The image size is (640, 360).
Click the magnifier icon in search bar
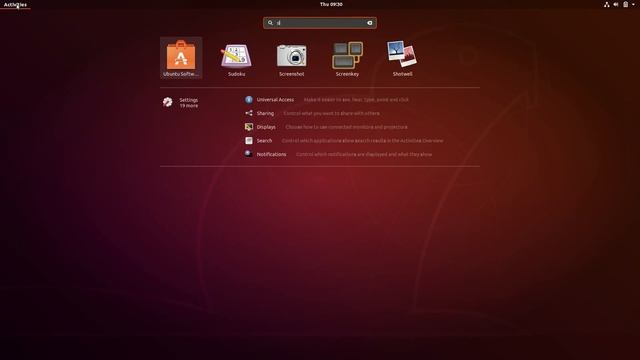coord(270,23)
